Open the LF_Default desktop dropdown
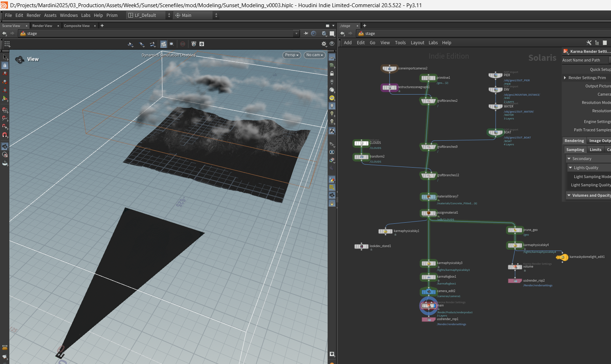The image size is (611, 364). click(149, 15)
